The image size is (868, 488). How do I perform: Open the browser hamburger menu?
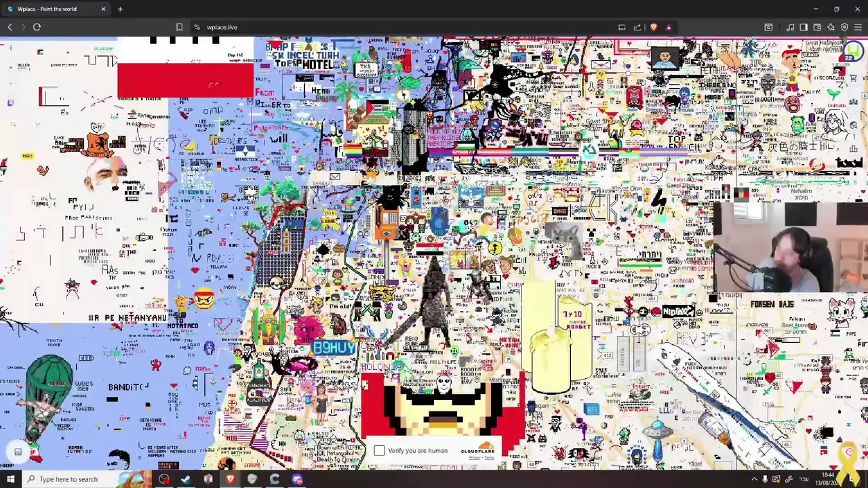[x=858, y=27]
